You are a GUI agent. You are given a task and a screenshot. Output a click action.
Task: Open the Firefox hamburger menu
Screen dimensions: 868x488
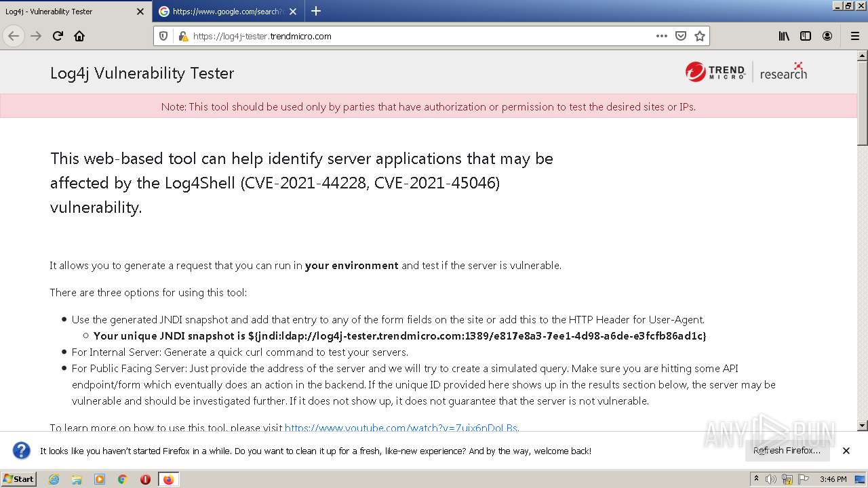854,36
